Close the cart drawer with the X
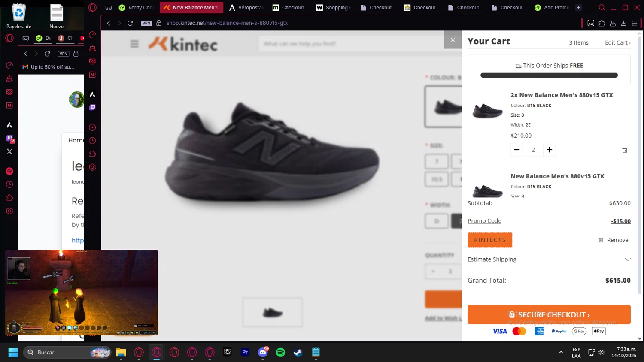The image size is (644, 362). [453, 40]
